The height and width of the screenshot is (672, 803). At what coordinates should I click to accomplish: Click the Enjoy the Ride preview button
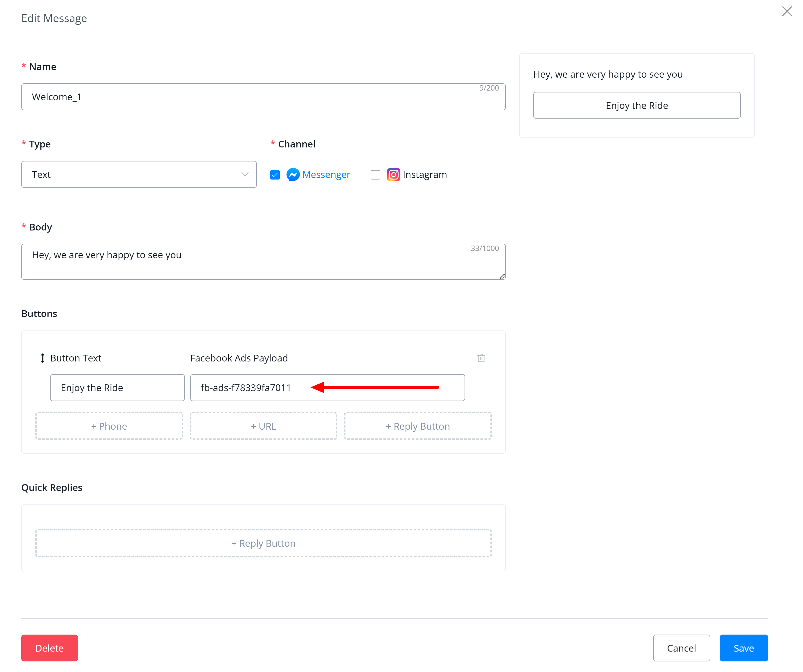click(x=637, y=105)
